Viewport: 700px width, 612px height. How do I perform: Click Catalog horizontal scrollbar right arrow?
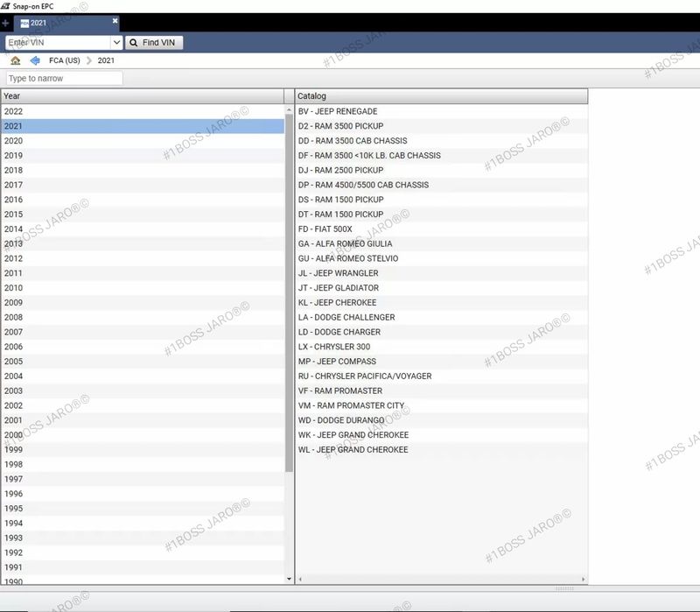[583, 579]
